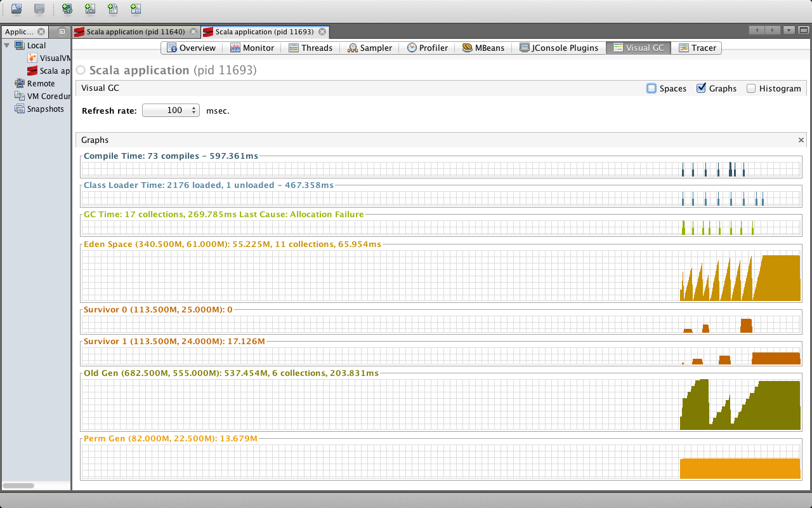This screenshot has height=508, width=812.
Task: Open the list of opened documents dropdown
Action: click(789, 30)
